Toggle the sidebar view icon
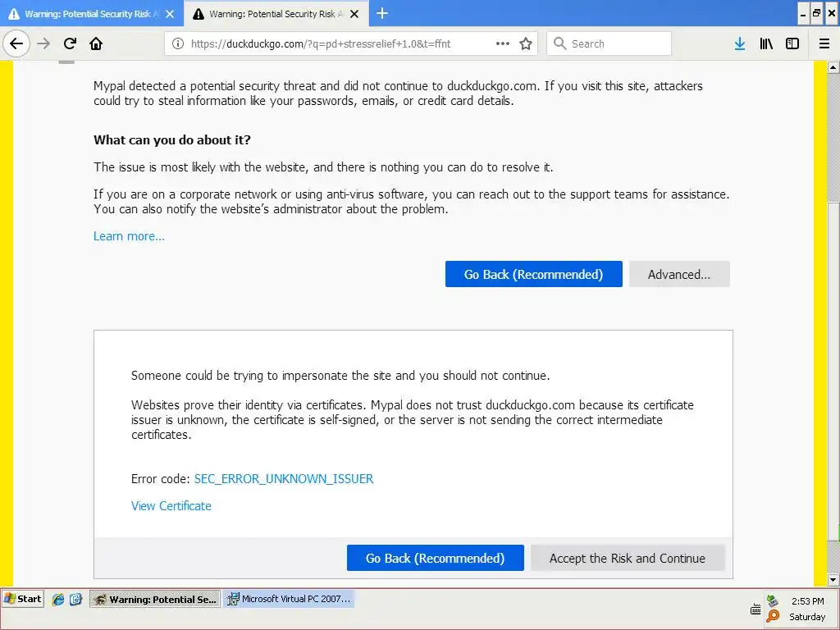This screenshot has height=630, width=840. 792,43
